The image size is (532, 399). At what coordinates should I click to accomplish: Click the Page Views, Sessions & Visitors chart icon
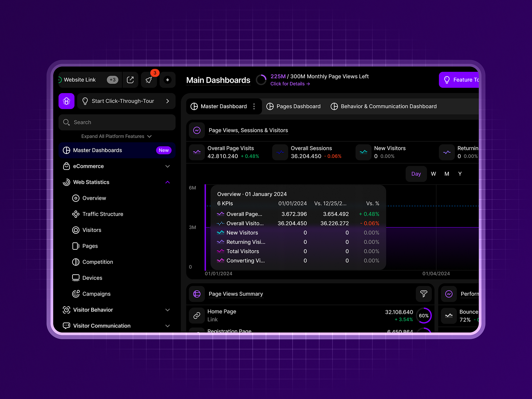point(197,130)
